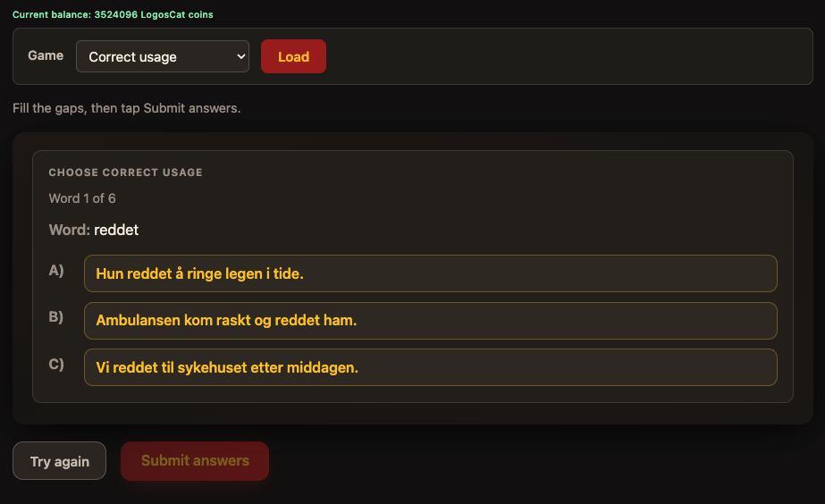Submit answers with the red button
Screen dimensions: 825x504
[195, 461]
